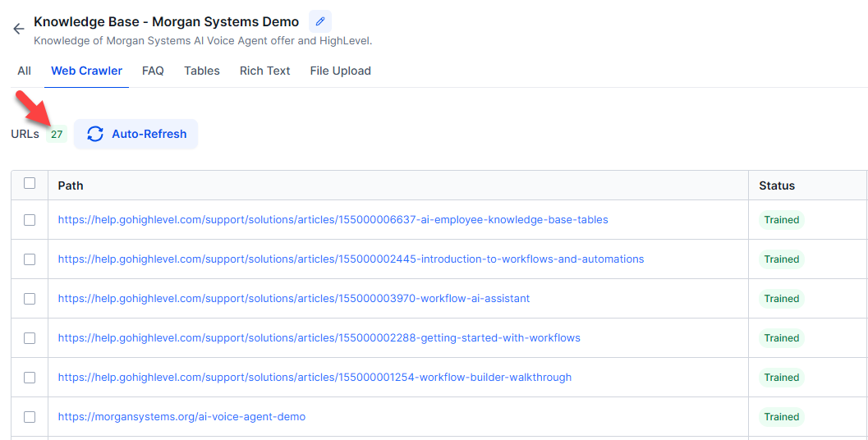Click the URLs count badge showing 27

point(57,134)
